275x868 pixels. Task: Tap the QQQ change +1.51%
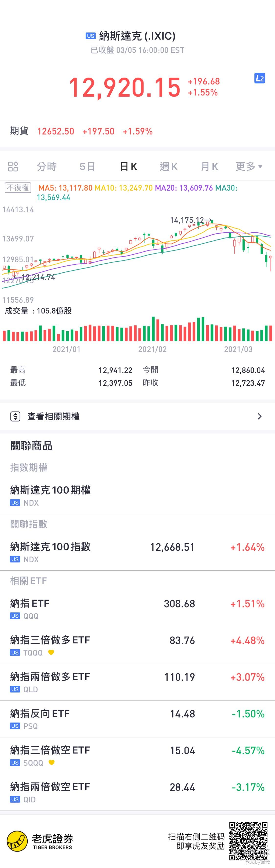click(247, 604)
